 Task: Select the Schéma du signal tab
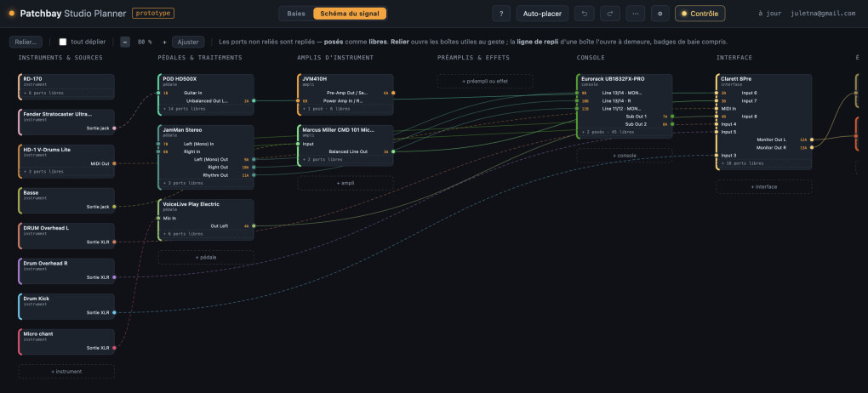coord(350,14)
